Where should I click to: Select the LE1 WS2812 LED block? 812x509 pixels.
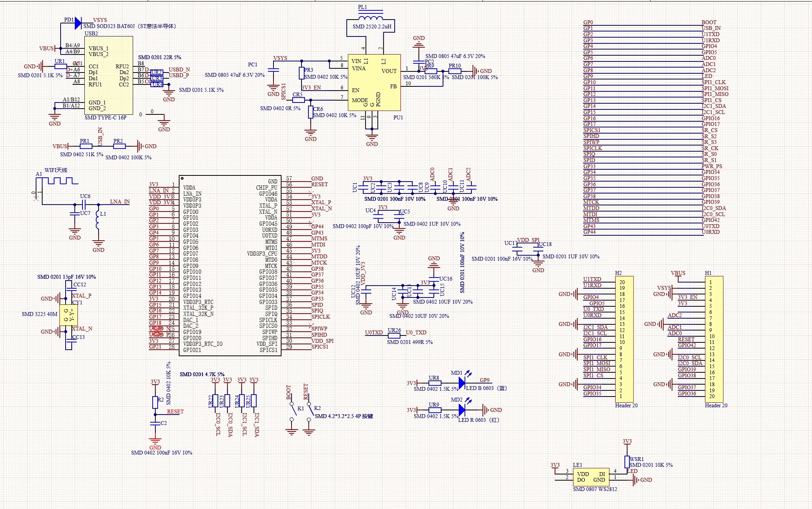pyautogui.click(x=591, y=477)
